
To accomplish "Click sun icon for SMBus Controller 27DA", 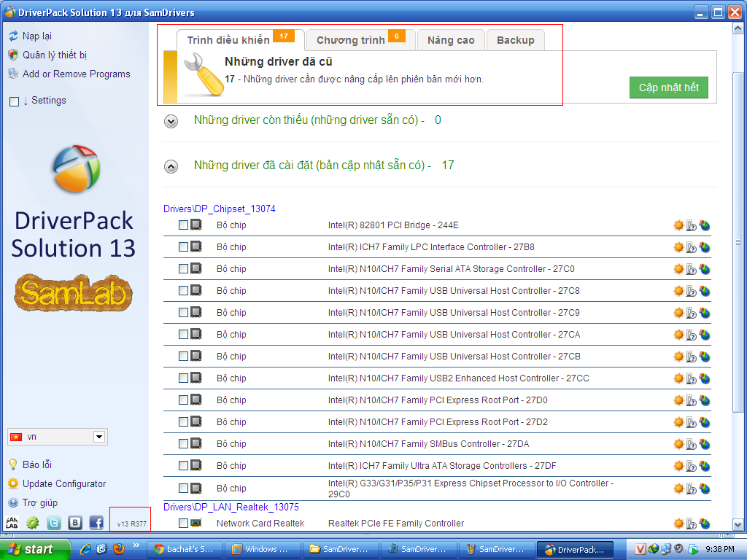I will tap(679, 444).
